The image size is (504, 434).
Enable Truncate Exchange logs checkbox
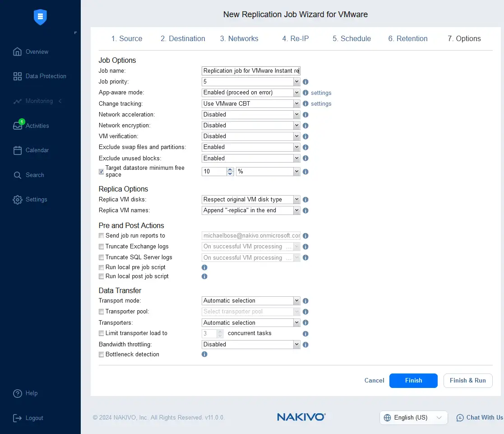pos(101,247)
